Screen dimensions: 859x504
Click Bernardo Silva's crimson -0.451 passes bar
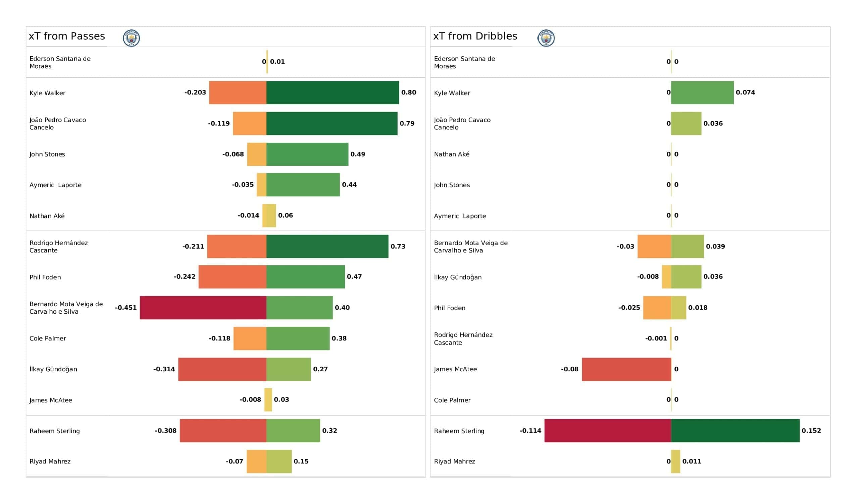(x=203, y=308)
